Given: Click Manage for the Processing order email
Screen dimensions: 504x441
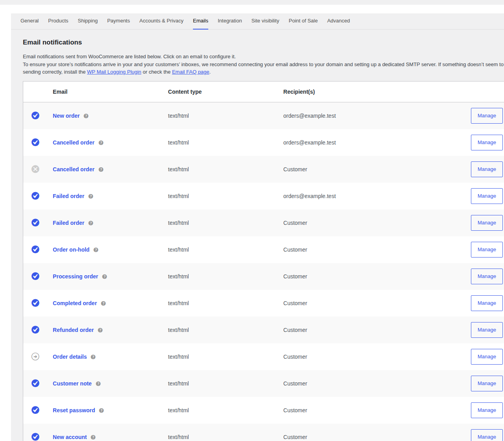Looking at the screenshot, I should coord(487,276).
